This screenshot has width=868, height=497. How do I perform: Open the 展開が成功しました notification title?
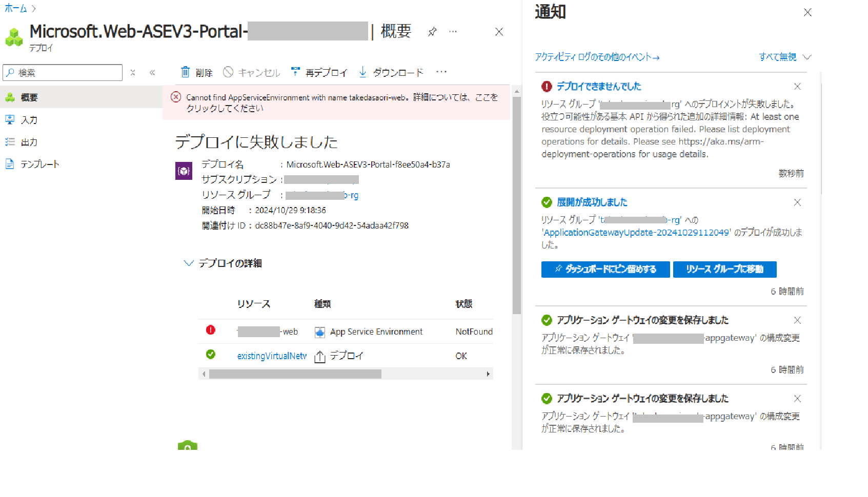point(592,202)
